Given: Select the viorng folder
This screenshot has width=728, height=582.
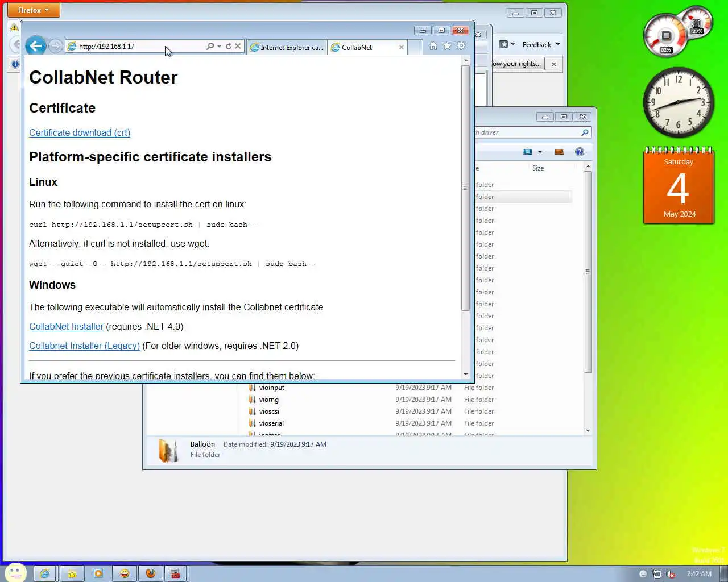Looking at the screenshot, I should click(268, 400).
